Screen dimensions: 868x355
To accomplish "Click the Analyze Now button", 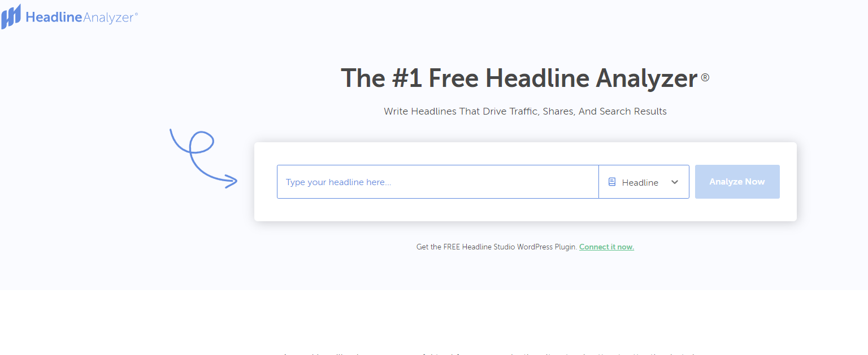I will (737, 182).
